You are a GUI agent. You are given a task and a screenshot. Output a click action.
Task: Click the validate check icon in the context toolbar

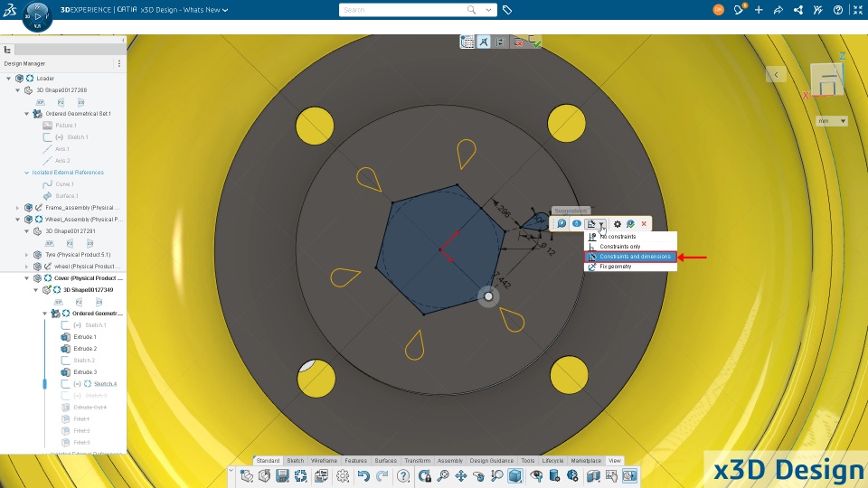(x=630, y=223)
